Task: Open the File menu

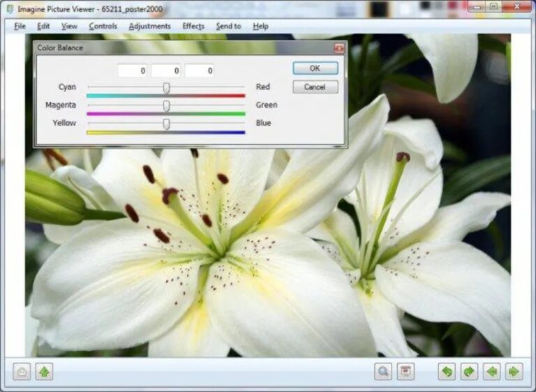Action: tap(20, 27)
